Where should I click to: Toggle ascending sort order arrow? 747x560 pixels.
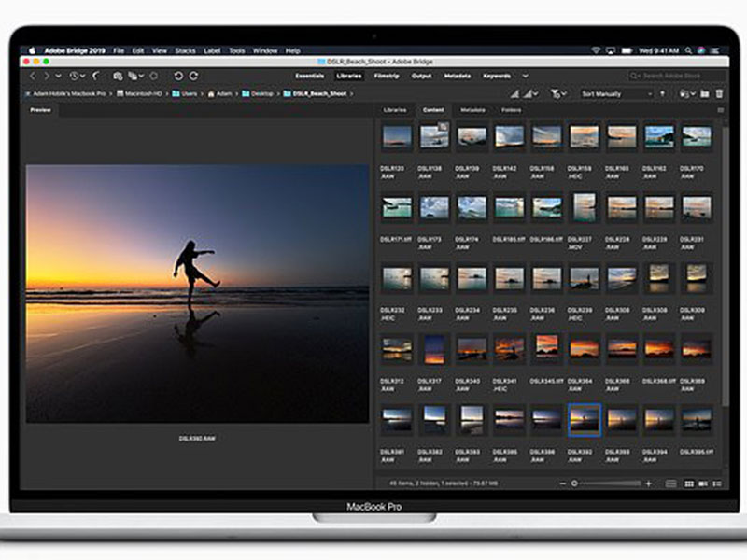click(662, 94)
